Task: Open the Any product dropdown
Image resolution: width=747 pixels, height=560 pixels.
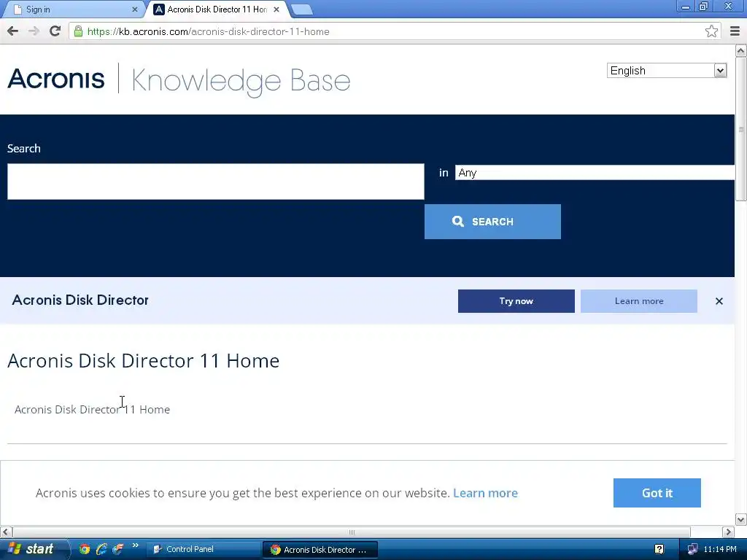Action: 595,172
